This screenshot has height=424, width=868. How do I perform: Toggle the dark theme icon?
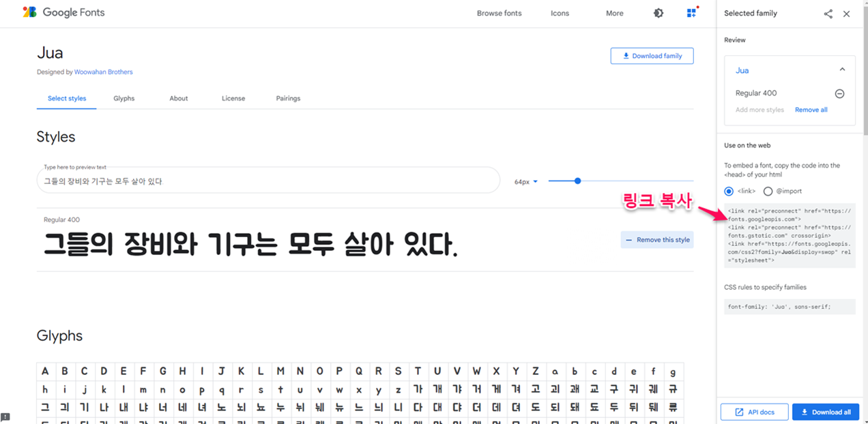[x=659, y=13]
